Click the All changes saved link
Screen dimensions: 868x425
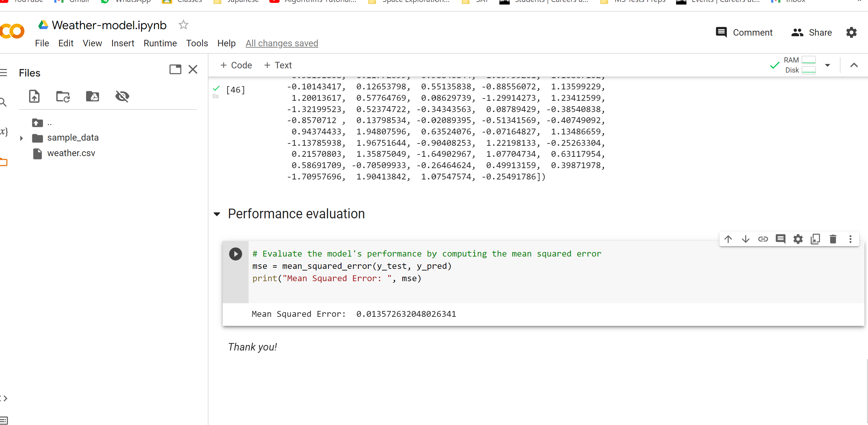281,43
